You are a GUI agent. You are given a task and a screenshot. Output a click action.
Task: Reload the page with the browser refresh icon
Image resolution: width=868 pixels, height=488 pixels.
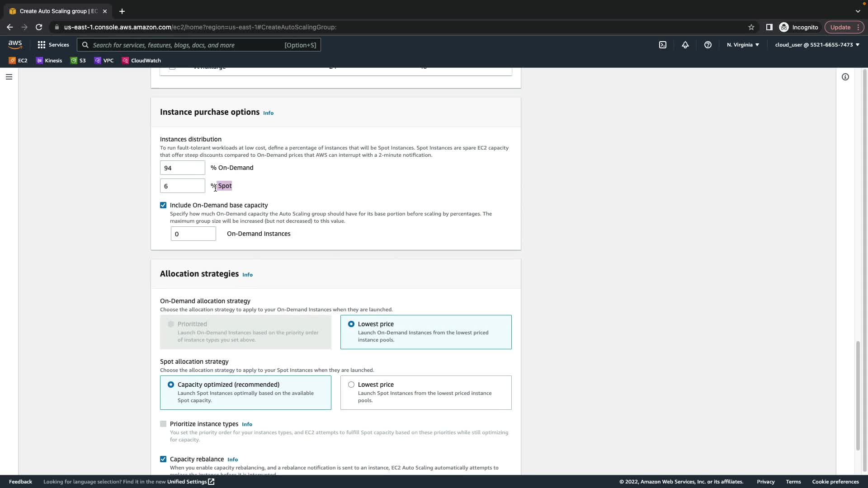[x=39, y=27]
